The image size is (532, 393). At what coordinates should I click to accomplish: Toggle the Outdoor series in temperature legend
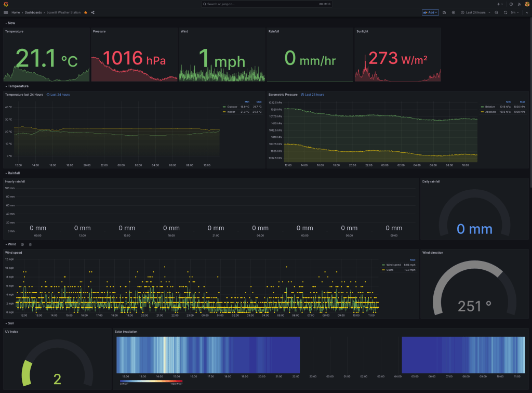click(231, 107)
